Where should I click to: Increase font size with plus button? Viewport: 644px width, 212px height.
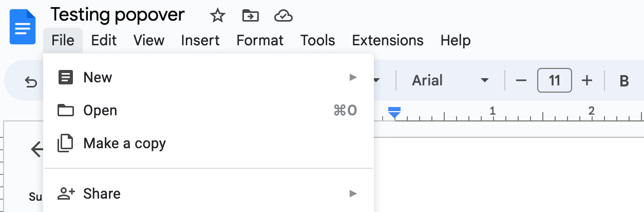pyautogui.click(x=587, y=81)
